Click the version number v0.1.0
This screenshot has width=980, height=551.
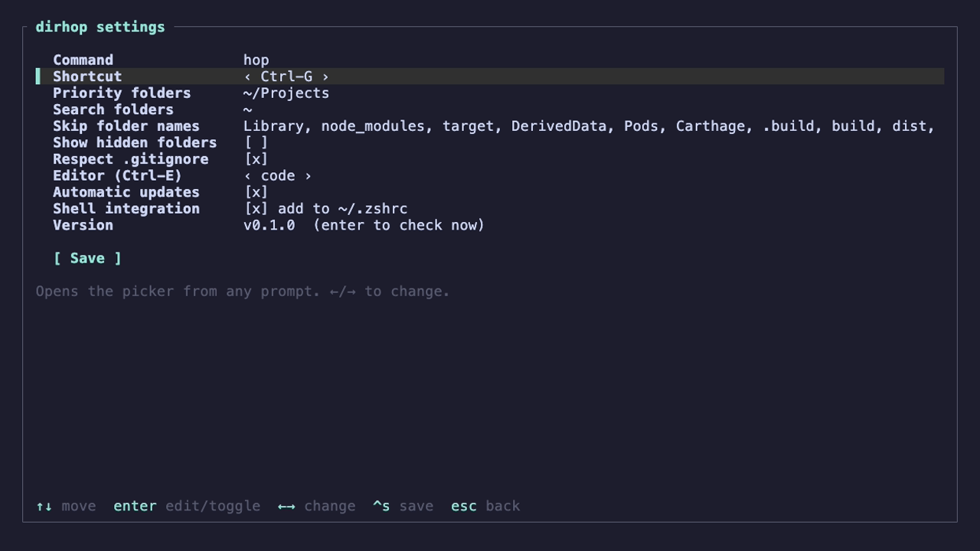pyautogui.click(x=269, y=225)
